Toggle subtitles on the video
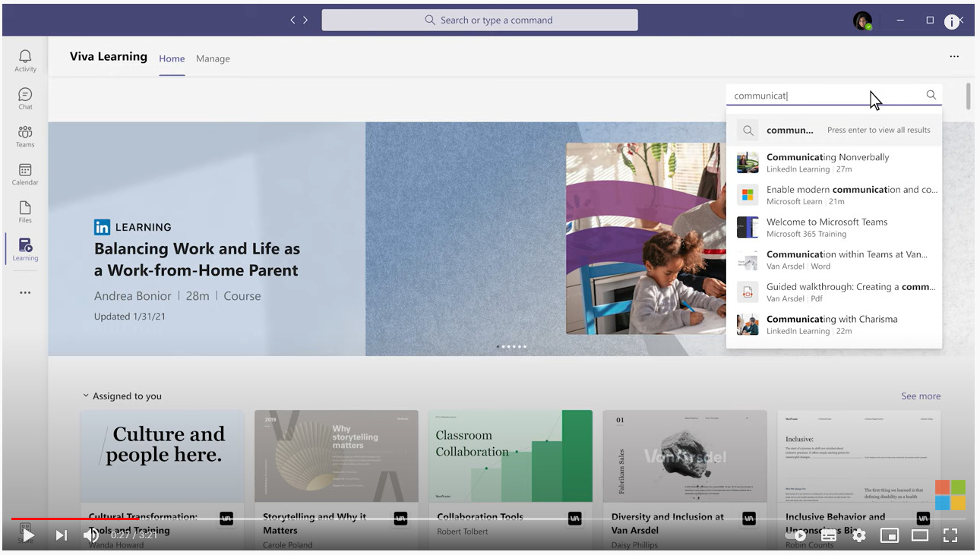This screenshot has width=980, height=555. [x=829, y=535]
